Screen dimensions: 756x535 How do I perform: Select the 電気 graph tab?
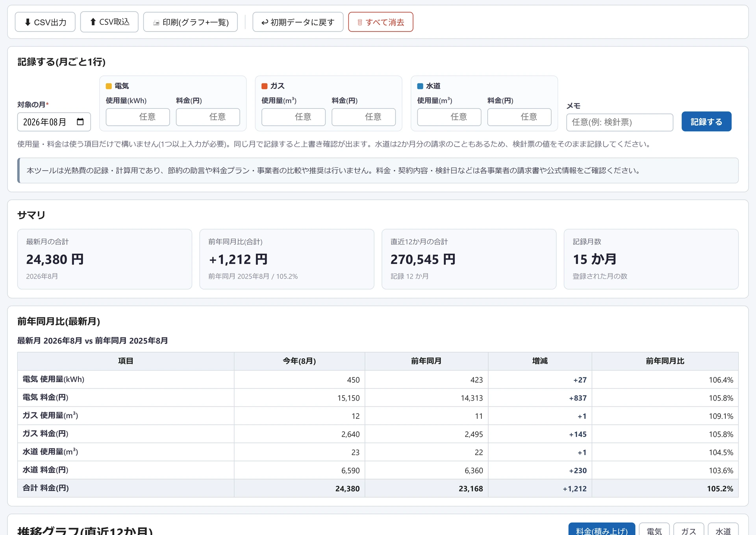tap(654, 529)
